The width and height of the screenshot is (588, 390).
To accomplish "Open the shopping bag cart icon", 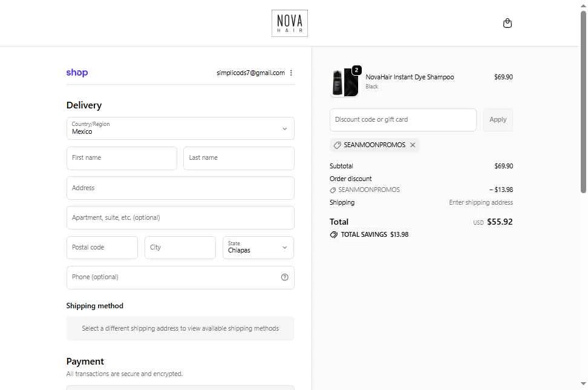I will (507, 23).
